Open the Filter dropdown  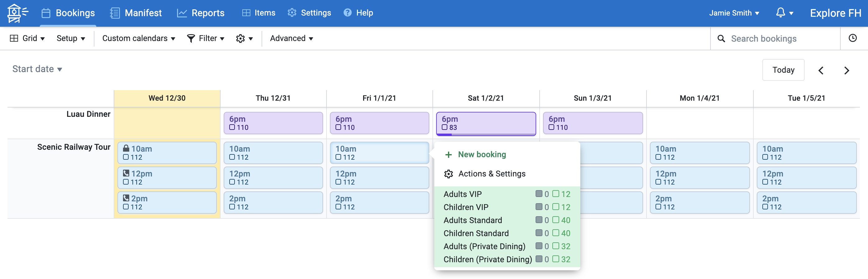[206, 39]
